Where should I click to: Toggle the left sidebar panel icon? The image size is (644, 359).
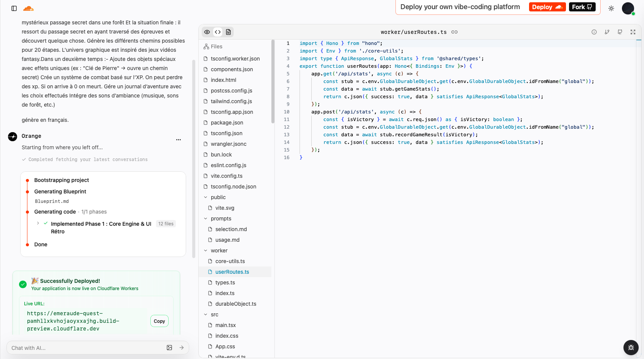[14, 8]
